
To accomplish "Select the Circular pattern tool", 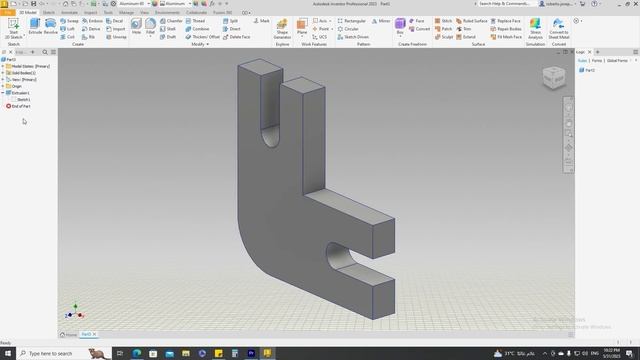I will click(348, 29).
